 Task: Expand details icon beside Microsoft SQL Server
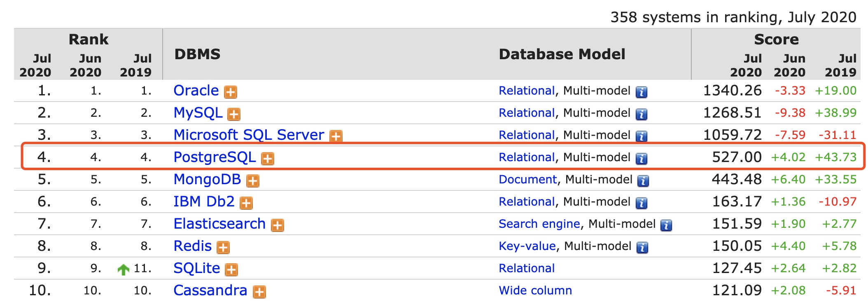(x=336, y=136)
